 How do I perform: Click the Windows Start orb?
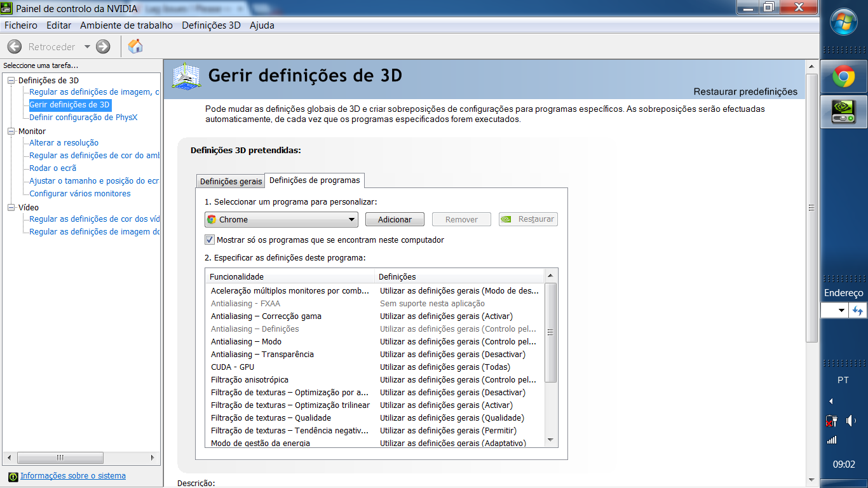coord(844,24)
